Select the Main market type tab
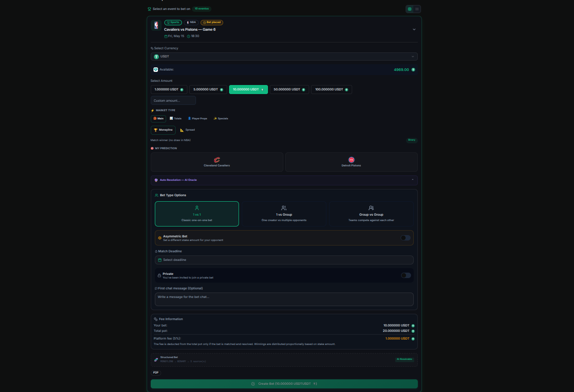574x392 pixels. coord(158,118)
